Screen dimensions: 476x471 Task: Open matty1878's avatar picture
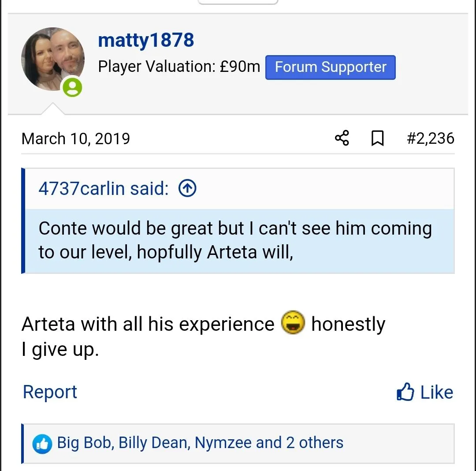pyautogui.click(x=53, y=60)
